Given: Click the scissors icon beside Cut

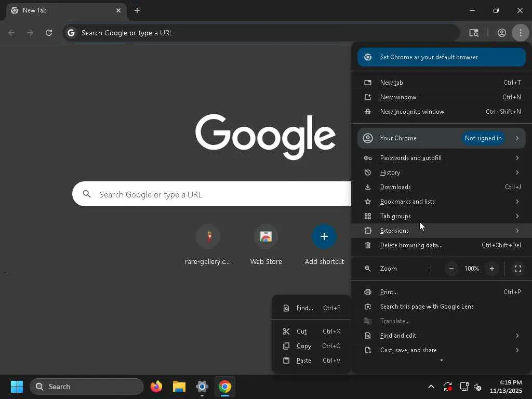Looking at the screenshot, I should tap(286, 331).
